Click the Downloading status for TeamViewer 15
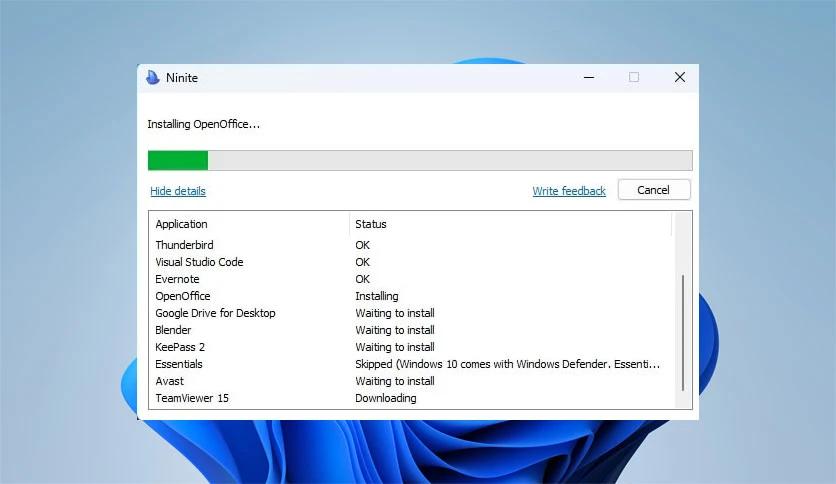The width and height of the screenshot is (836, 484). 385,399
